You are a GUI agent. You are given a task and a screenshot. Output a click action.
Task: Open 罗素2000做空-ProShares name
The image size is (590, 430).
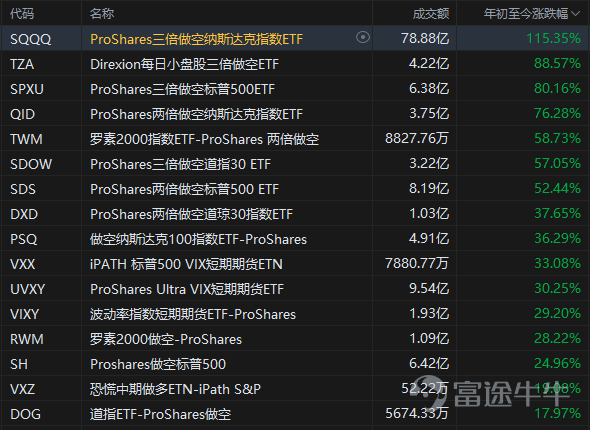[166, 339]
